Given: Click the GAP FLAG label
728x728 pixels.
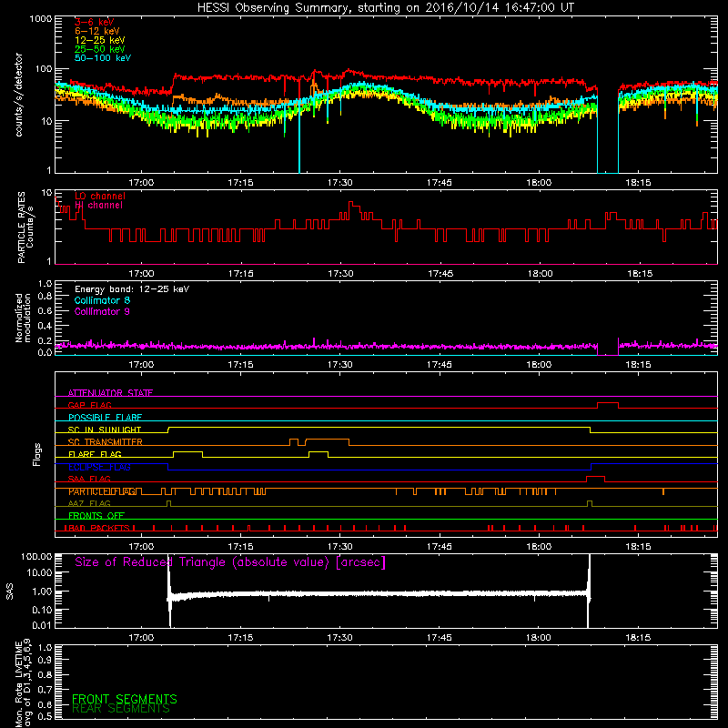Looking at the screenshot, I should tap(89, 405).
